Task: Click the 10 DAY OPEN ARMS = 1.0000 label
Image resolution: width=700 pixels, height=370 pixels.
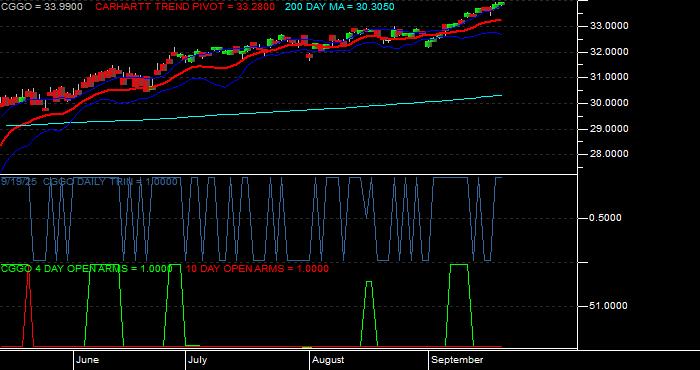Action: click(257, 269)
